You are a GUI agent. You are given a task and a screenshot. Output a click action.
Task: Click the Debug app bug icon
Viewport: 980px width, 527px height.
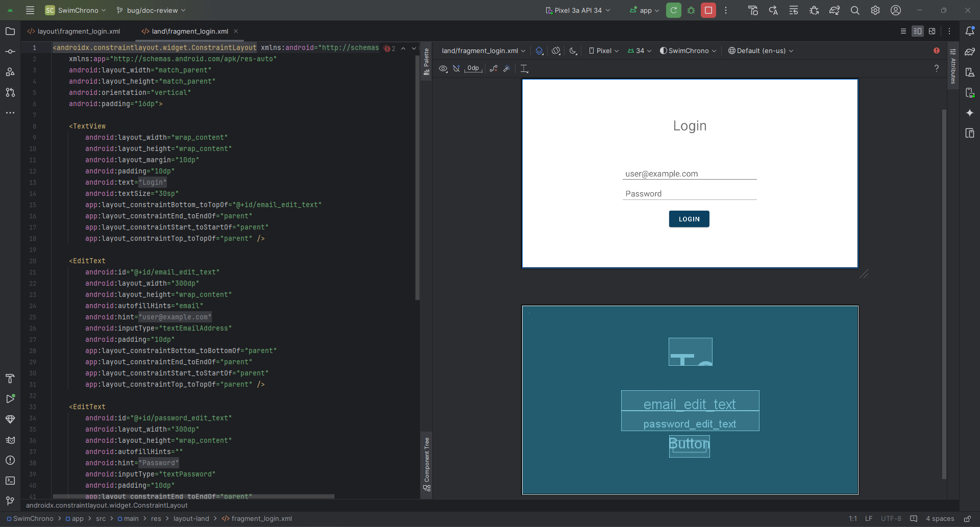point(691,10)
